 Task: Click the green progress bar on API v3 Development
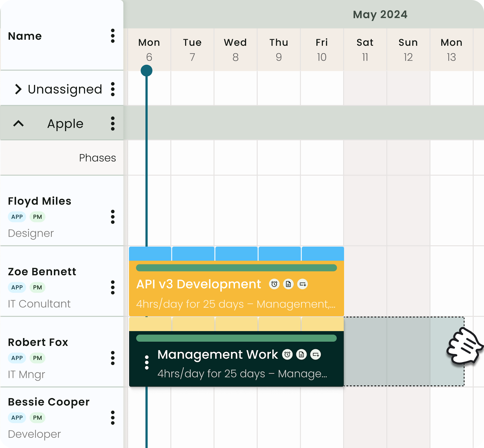[x=236, y=268]
